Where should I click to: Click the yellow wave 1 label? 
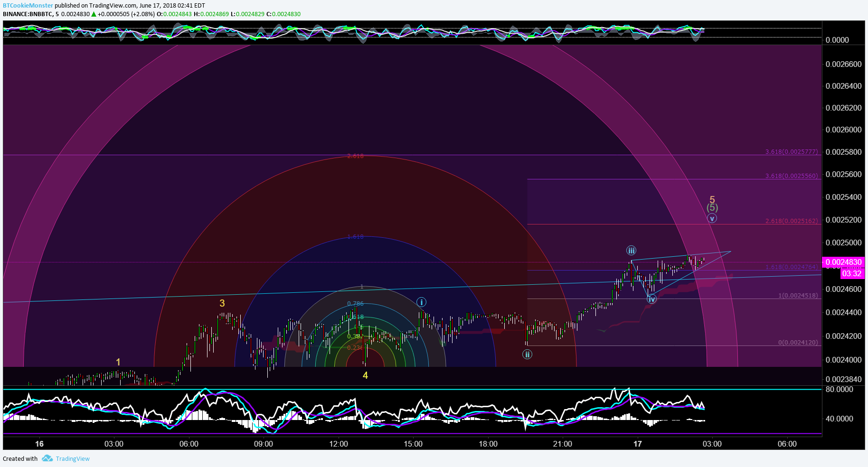(x=118, y=362)
